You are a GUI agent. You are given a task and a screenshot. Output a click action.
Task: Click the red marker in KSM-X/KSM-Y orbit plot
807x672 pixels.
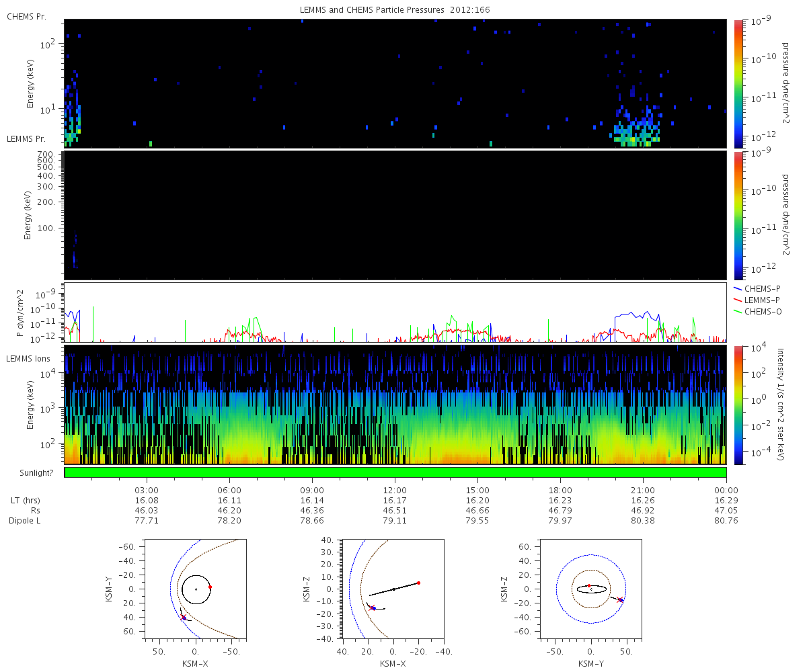(x=210, y=587)
